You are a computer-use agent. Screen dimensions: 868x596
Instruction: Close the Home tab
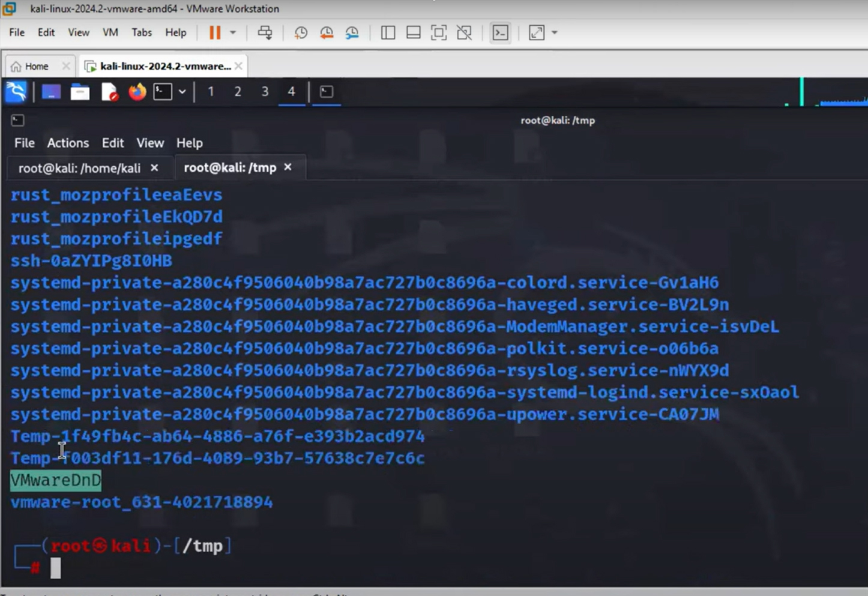click(x=66, y=66)
